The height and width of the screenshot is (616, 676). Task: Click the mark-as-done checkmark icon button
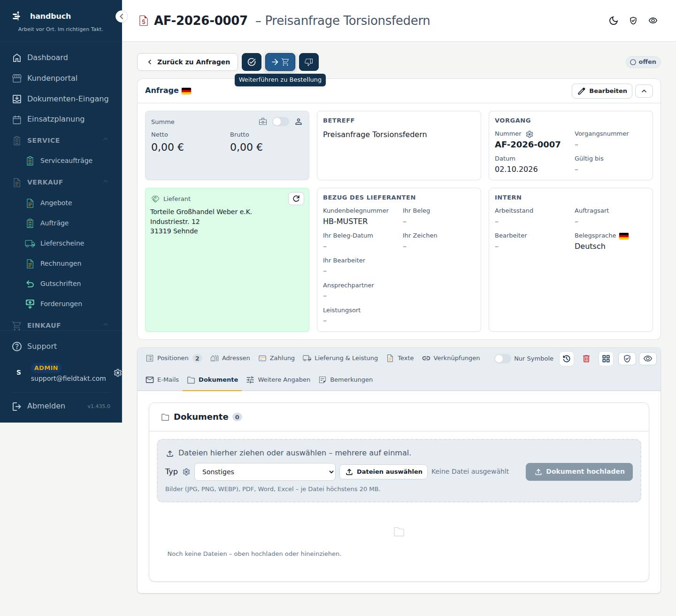[252, 62]
